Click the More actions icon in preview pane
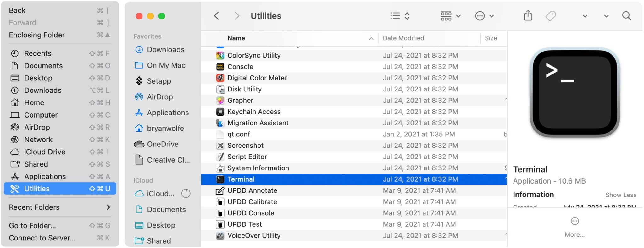 575,221
